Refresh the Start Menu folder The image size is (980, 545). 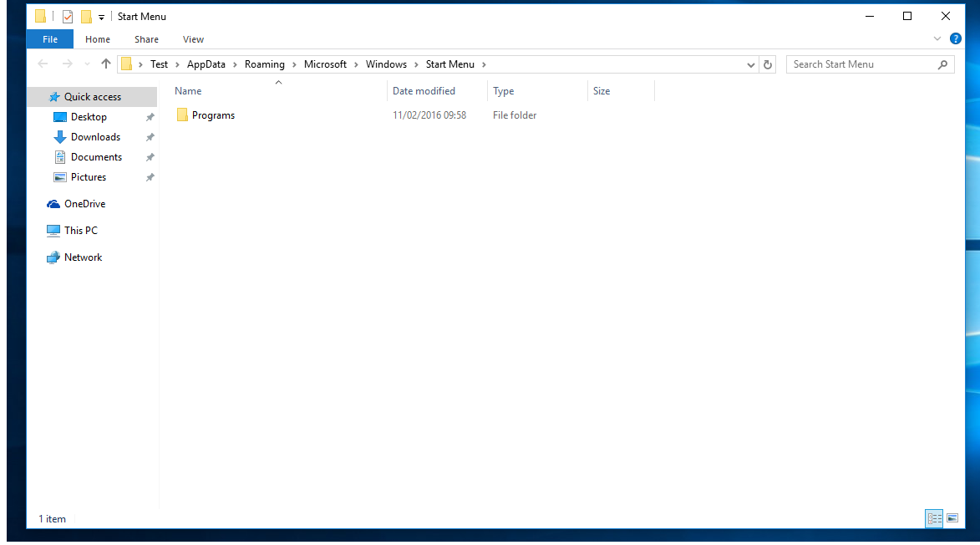768,64
